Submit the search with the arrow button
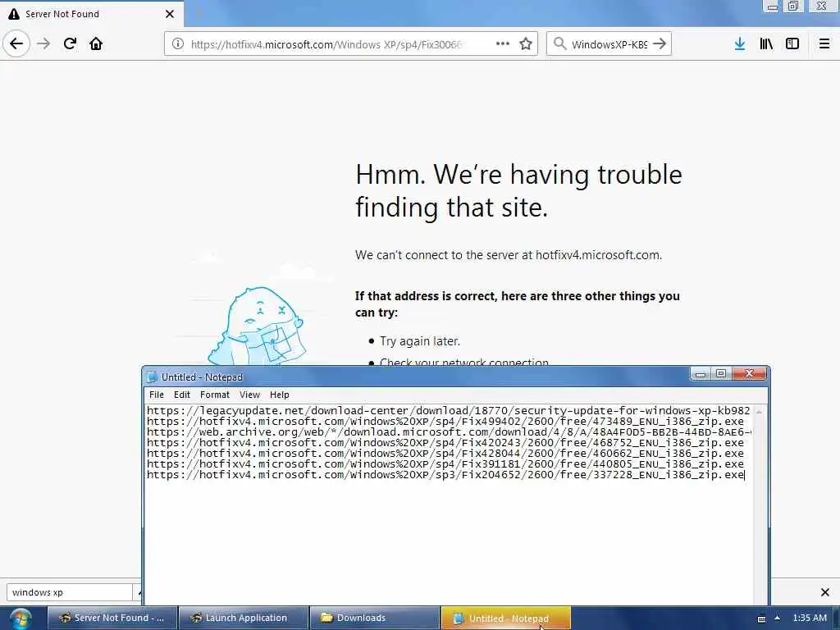Screen dimensions: 840x630 click(x=660, y=43)
